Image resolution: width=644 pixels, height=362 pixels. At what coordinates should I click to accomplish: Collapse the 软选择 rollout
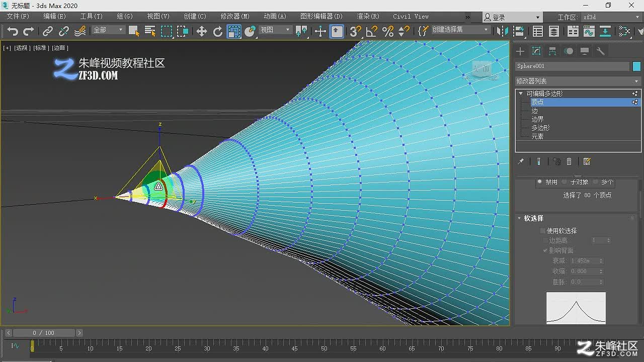520,218
